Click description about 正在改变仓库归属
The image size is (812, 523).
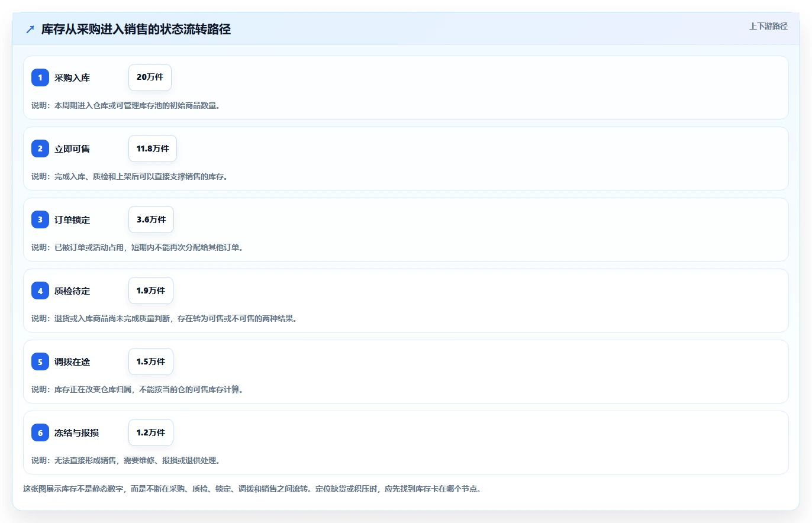click(137, 389)
